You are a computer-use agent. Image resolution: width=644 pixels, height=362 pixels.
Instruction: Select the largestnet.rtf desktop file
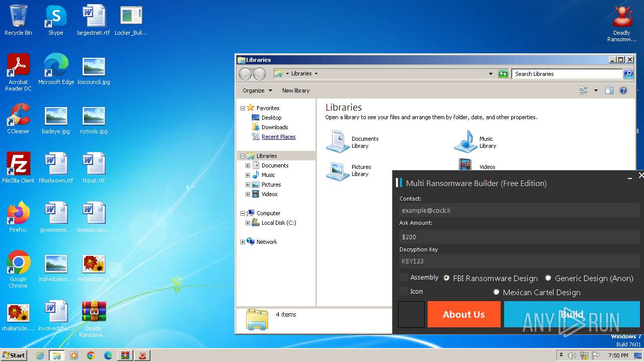94,20
